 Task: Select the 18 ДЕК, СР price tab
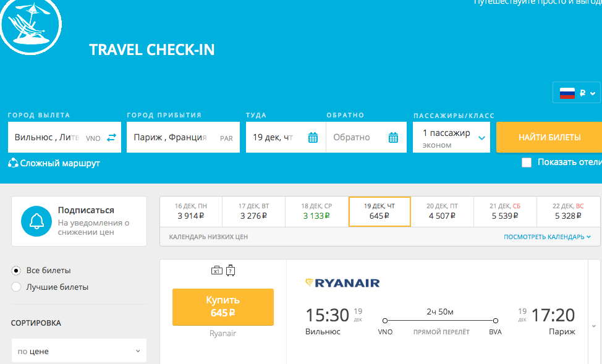(x=316, y=211)
